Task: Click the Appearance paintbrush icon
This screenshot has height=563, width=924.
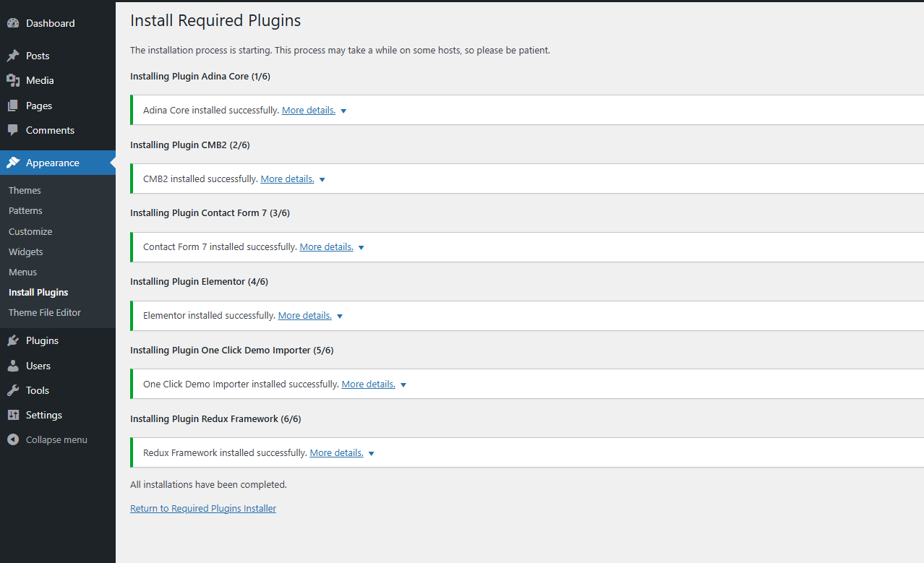Action: [x=13, y=163]
